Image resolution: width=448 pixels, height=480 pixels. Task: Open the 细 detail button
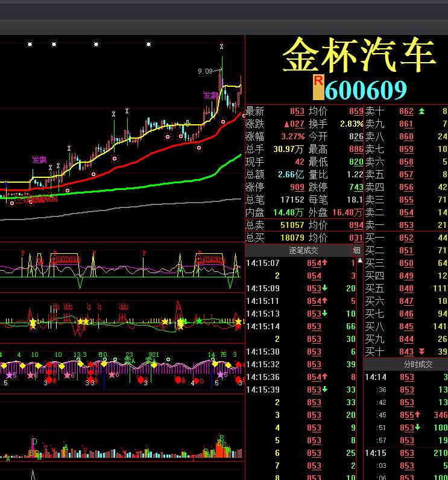[356, 250]
